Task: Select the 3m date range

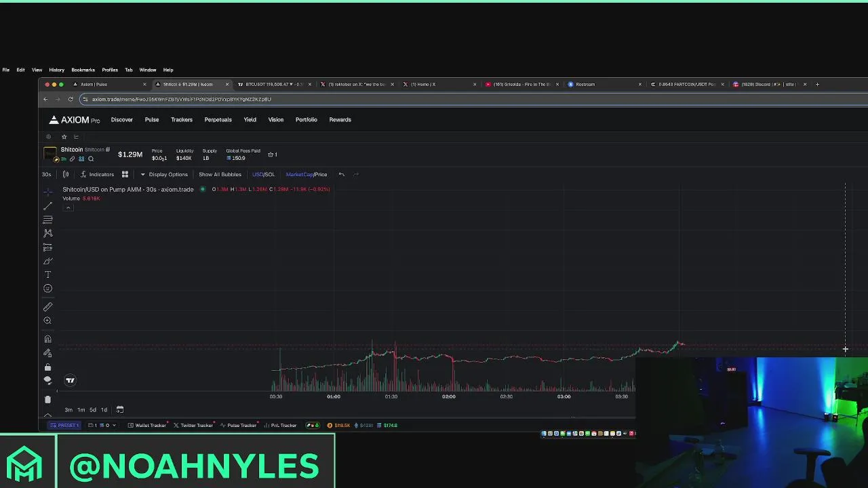Action: pos(68,409)
